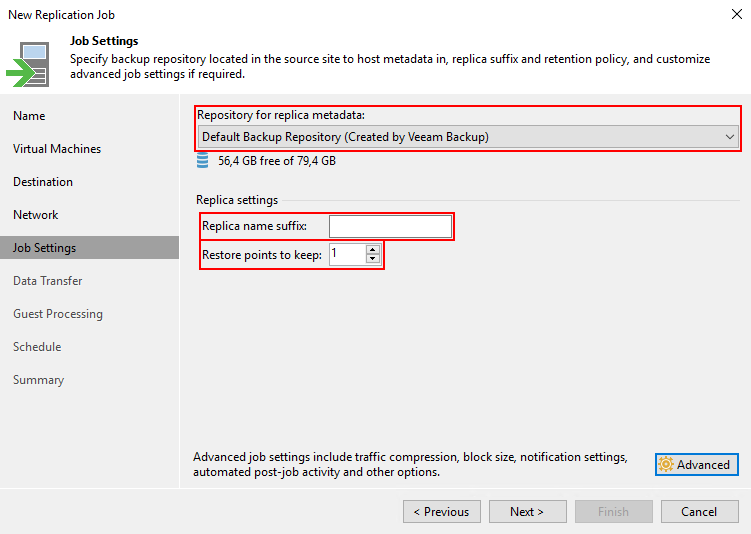This screenshot has height=534, width=751.
Task: Open Advanced job settings with gear icon
Action: pyautogui.click(x=696, y=464)
